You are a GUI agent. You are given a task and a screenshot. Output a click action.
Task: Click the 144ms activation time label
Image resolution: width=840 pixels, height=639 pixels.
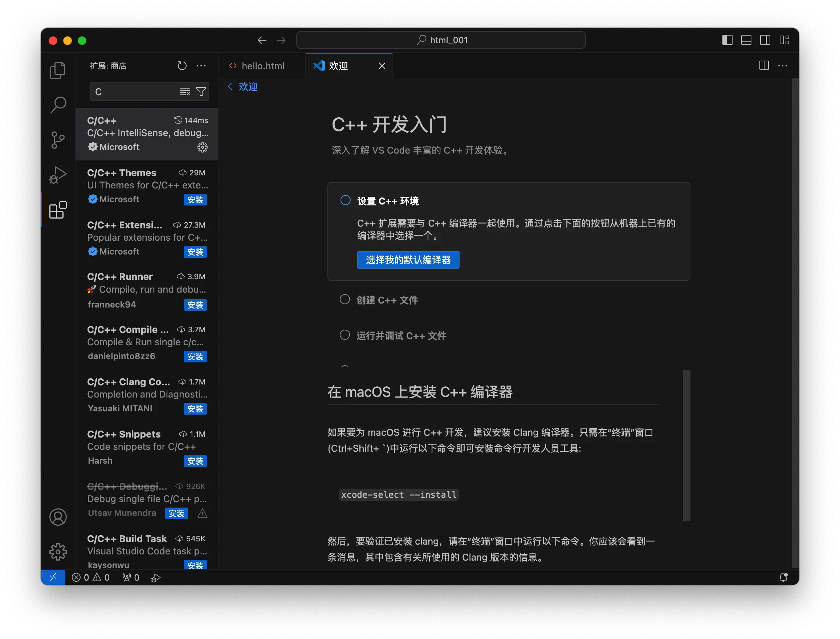191,120
